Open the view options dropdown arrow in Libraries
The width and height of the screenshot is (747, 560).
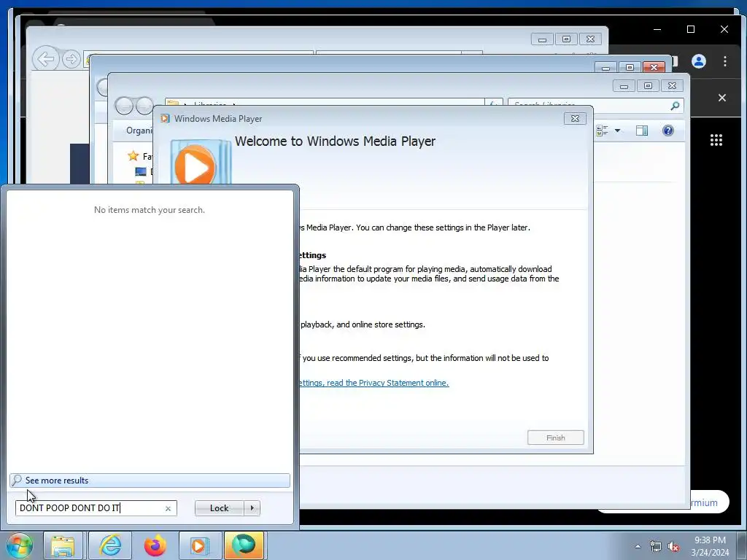click(x=617, y=131)
